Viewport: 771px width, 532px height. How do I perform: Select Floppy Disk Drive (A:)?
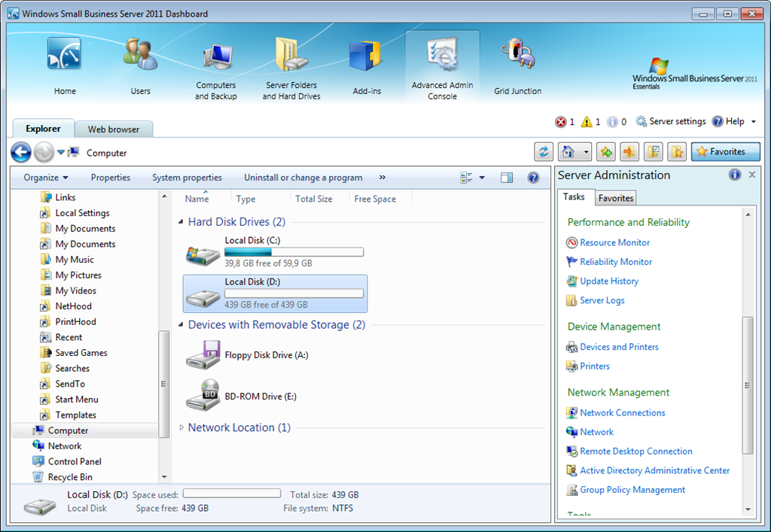[275, 354]
